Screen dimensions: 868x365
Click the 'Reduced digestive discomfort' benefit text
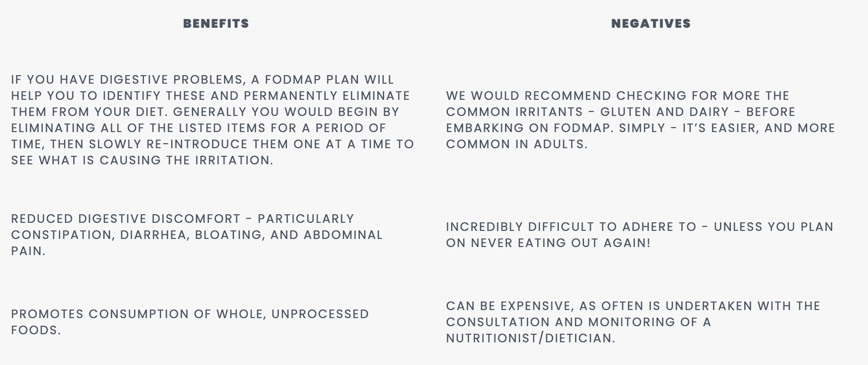(196, 234)
